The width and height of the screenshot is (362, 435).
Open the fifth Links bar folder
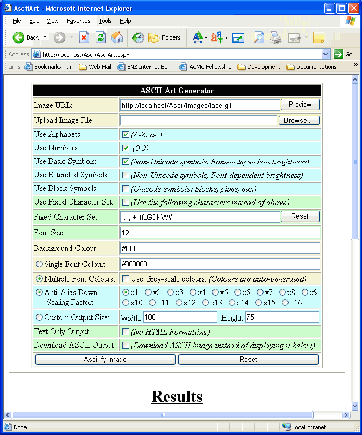point(258,67)
